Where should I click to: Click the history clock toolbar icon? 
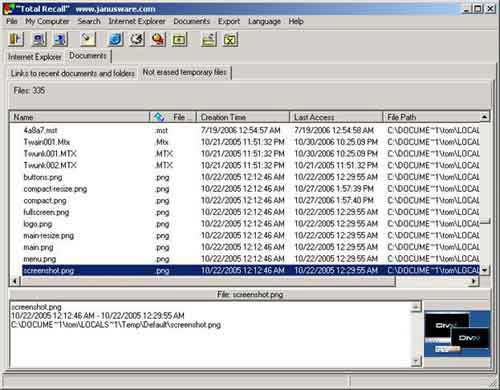[137, 39]
